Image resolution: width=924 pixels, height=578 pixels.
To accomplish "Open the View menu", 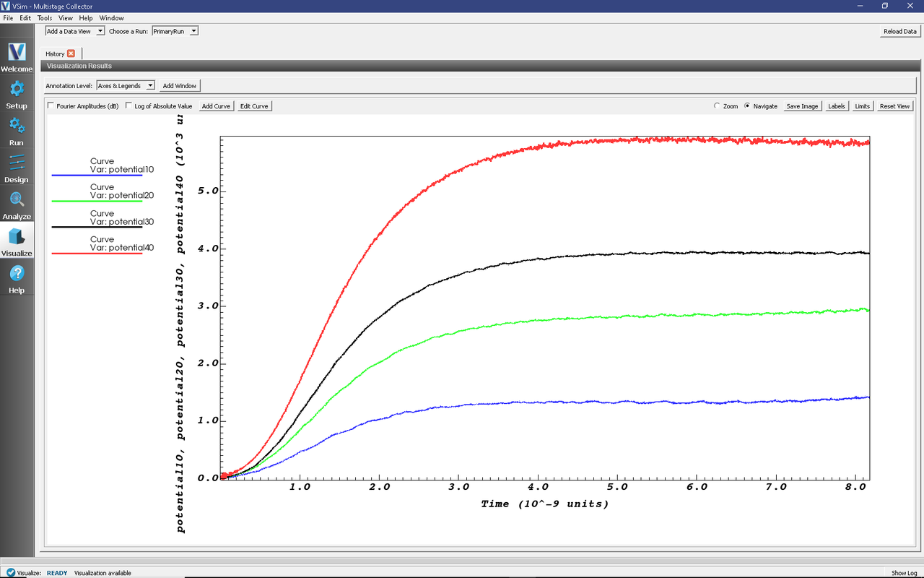I will tap(66, 17).
